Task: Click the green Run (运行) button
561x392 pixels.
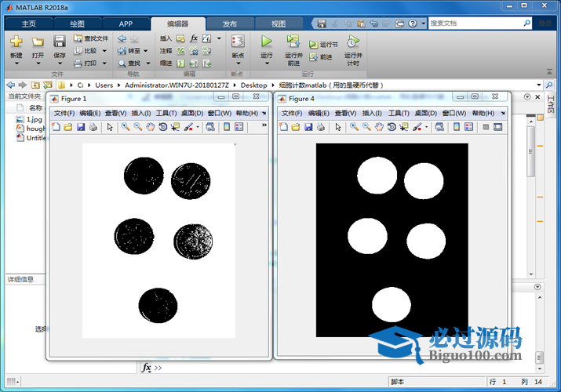Action: pos(267,42)
